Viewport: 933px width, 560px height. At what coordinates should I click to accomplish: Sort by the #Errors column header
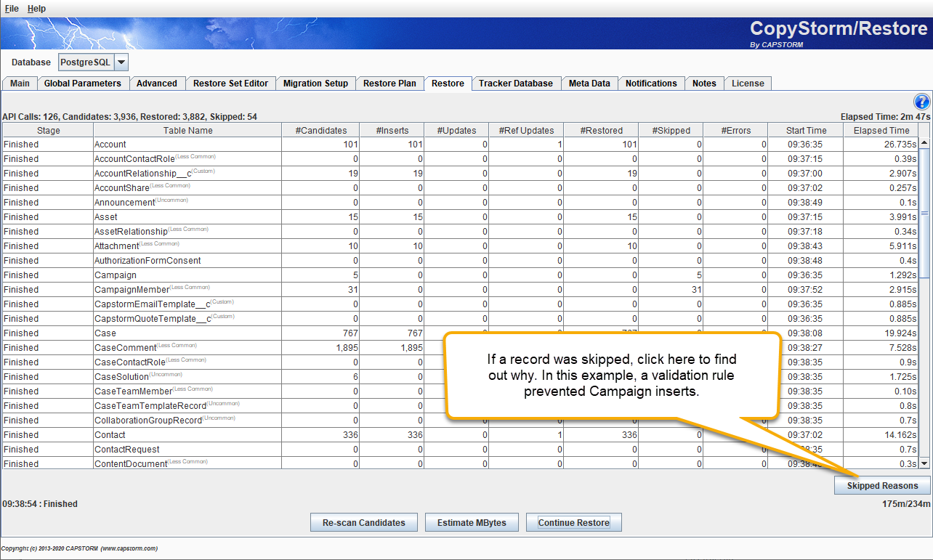[x=735, y=131]
